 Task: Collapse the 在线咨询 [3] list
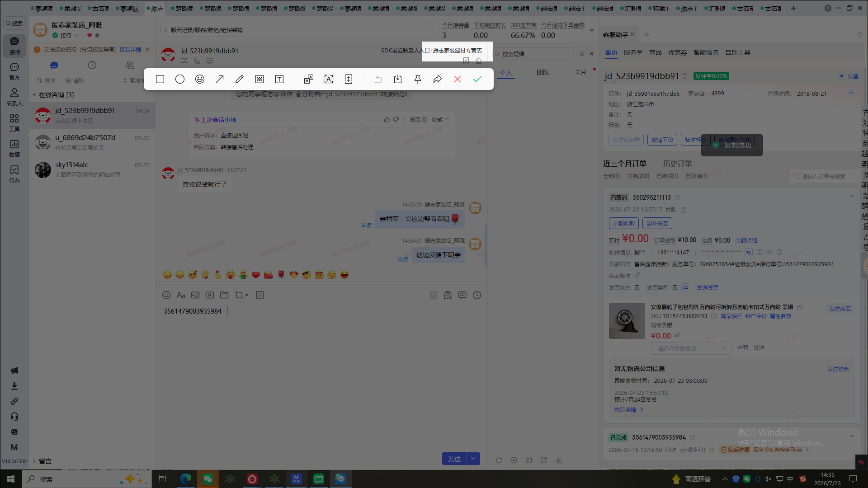pyautogui.click(x=34, y=95)
